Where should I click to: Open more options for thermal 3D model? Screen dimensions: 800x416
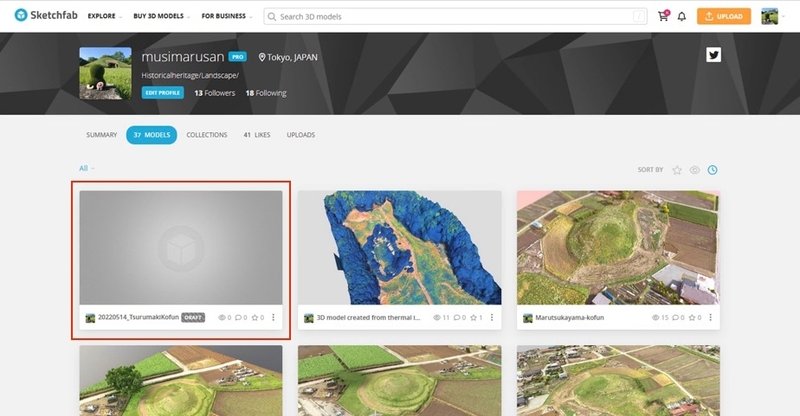[x=492, y=317]
